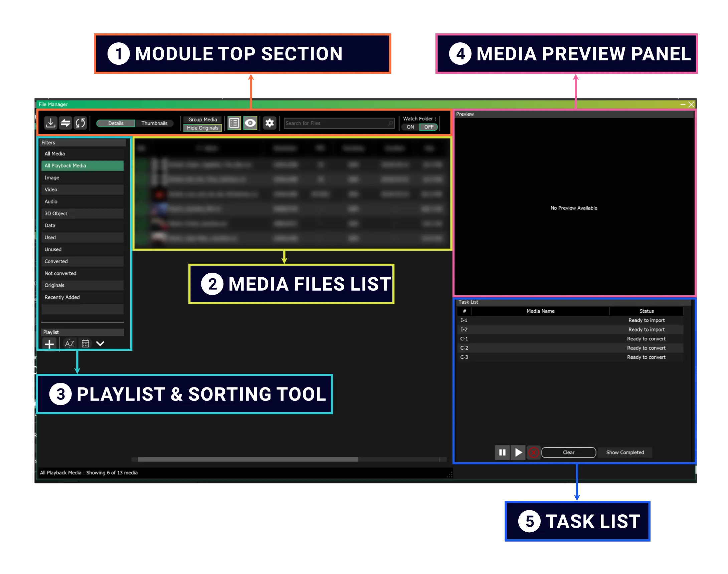Screen dimensions: 728x574
Task: Toggle the Group Media option
Action: [202, 120]
